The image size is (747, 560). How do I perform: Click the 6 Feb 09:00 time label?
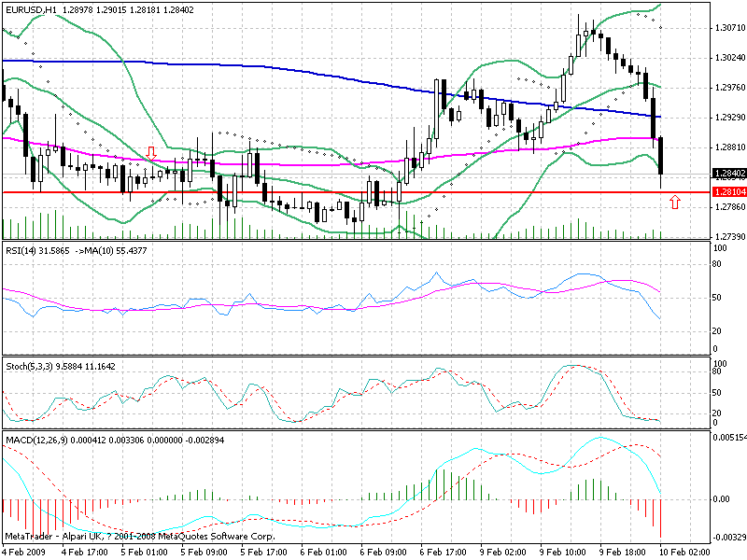pyautogui.click(x=383, y=553)
